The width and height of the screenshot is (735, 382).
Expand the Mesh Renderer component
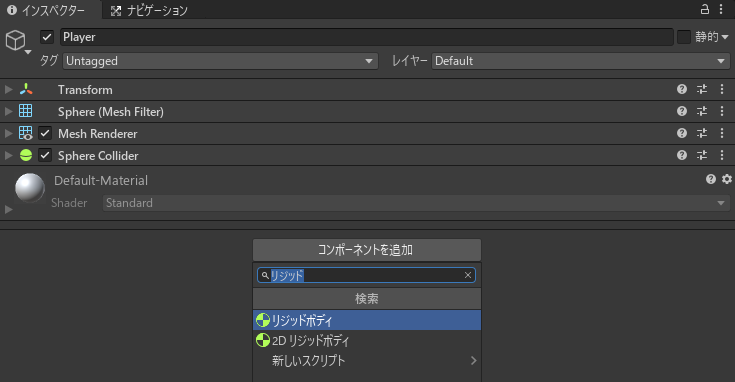pyautogui.click(x=8, y=133)
